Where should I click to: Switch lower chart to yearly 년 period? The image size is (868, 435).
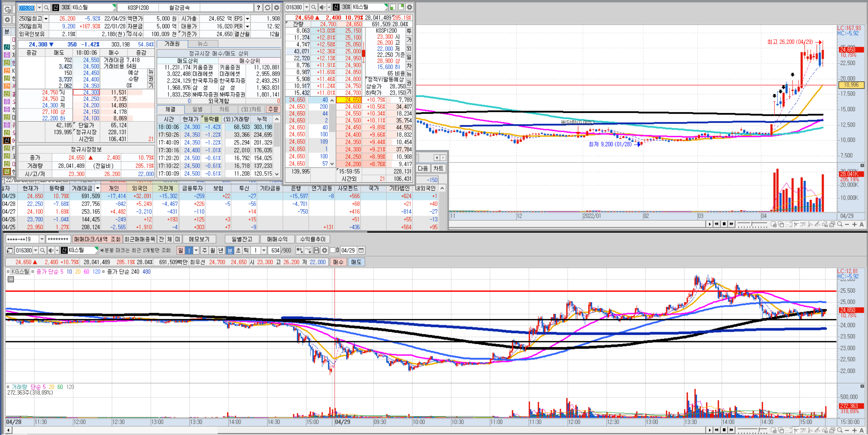coord(221,250)
